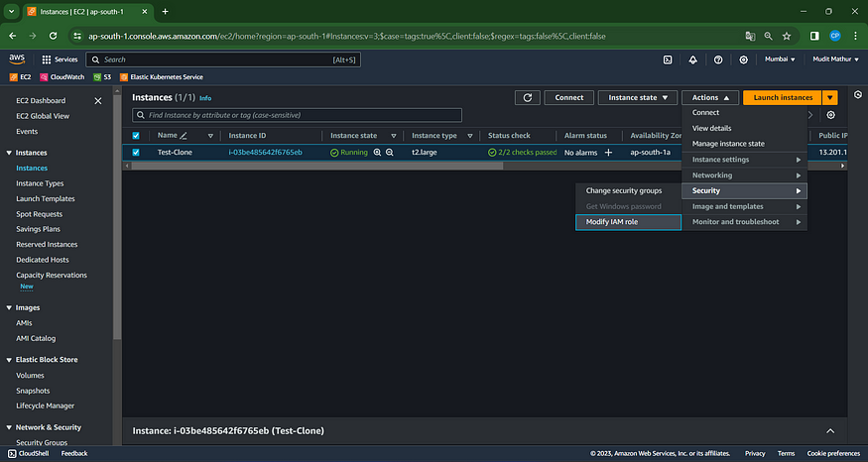868x462 pixels.
Task: Select Modify IAM role
Action: click(x=628, y=222)
